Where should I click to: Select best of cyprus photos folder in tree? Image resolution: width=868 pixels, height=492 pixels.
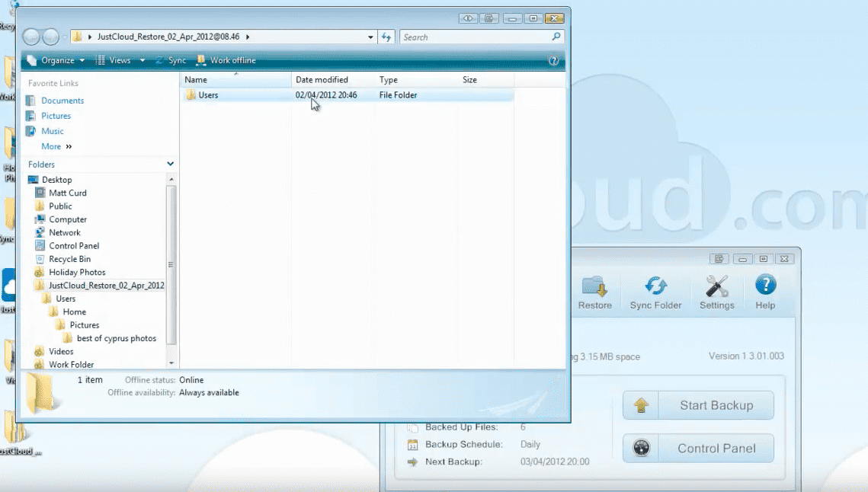(x=116, y=338)
